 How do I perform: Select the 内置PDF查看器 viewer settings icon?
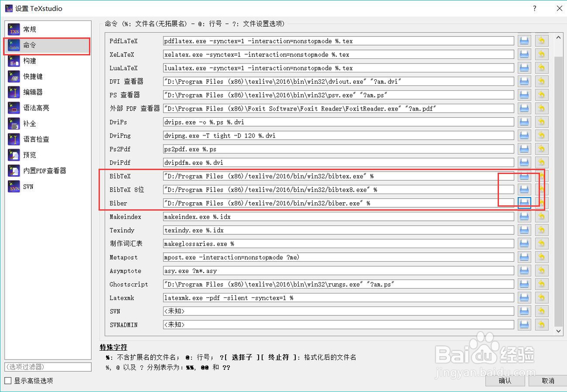click(x=14, y=170)
